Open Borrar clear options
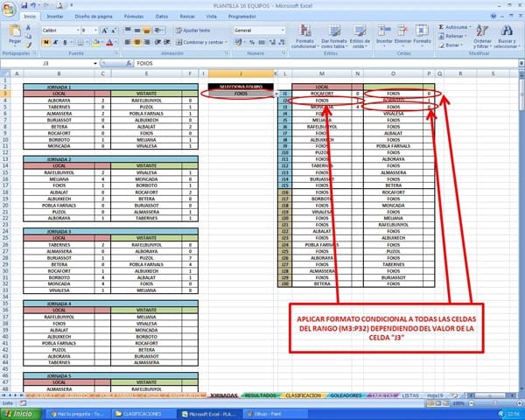Image resolution: width=525 pixels, height=420 pixels. point(451,45)
